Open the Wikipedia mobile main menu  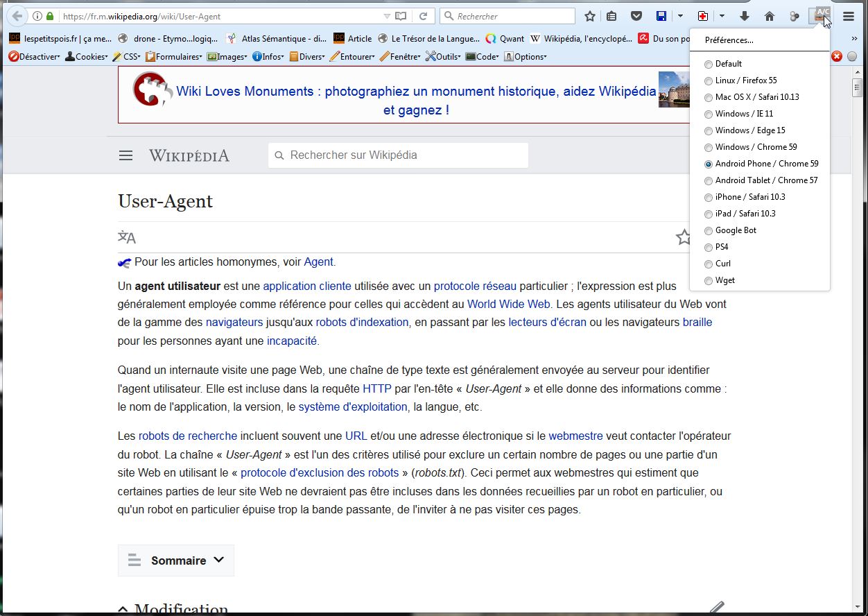coord(125,155)
